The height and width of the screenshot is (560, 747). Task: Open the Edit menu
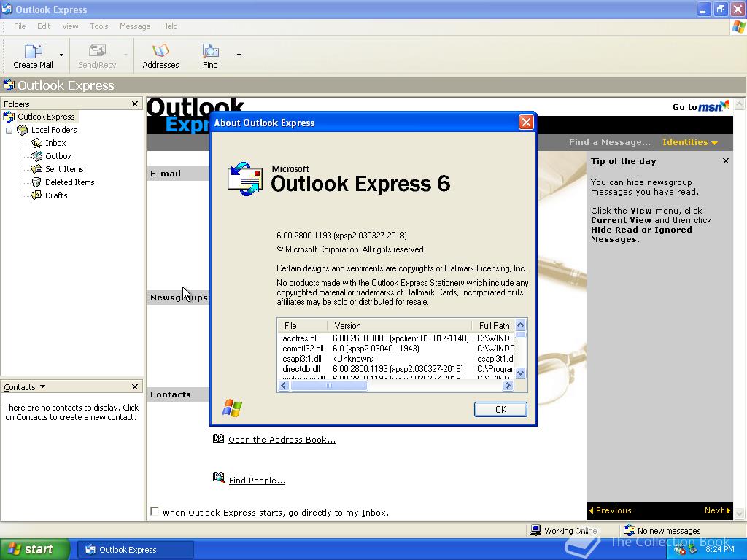[44, 26]
